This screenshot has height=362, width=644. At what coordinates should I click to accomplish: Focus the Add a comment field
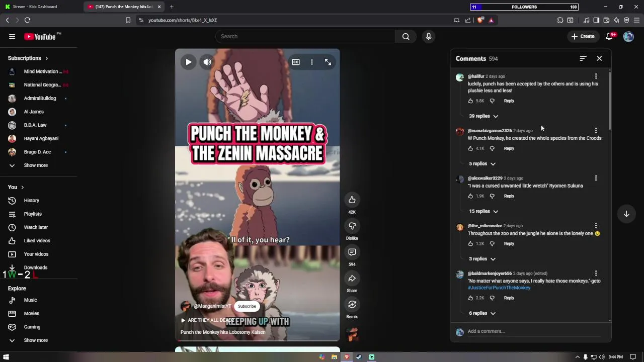point(533,331)
